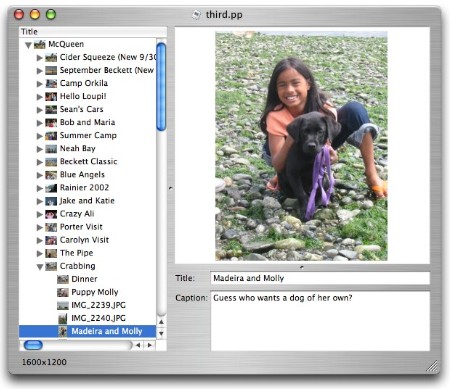Select the Madeira and Molly row
Image resolution: width=450 pixels, height=389 pixels.
pos(88,332)
